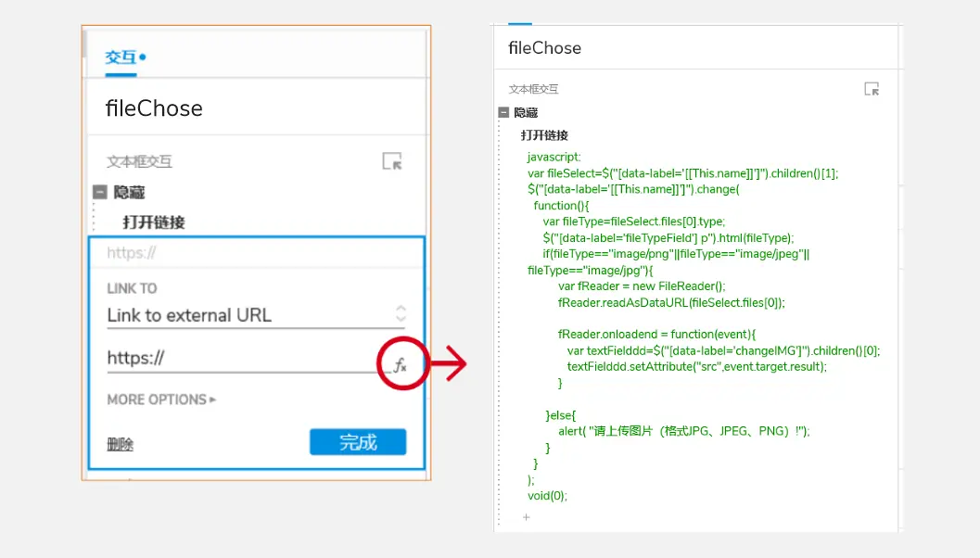Click the target icon beside 文本框交互 in the javascript code panel

coord(872,89)
